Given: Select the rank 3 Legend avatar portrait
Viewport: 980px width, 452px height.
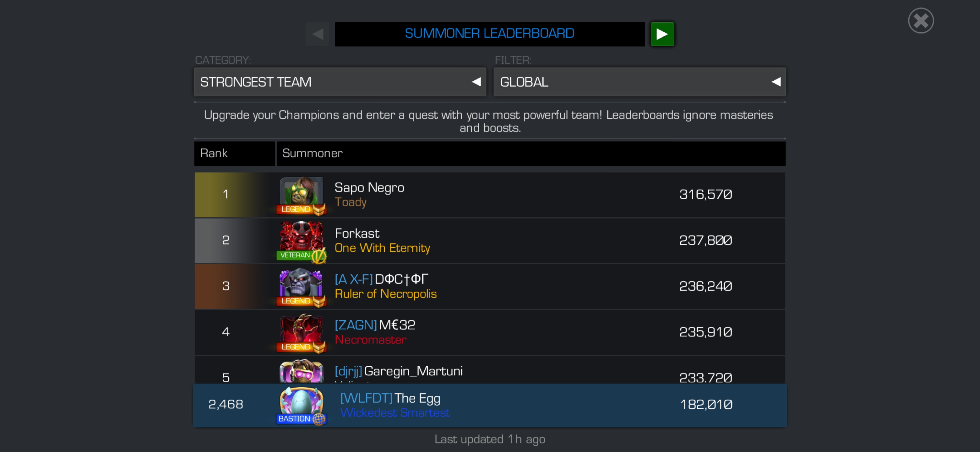Looking at the screenshot, I should 301,287.
